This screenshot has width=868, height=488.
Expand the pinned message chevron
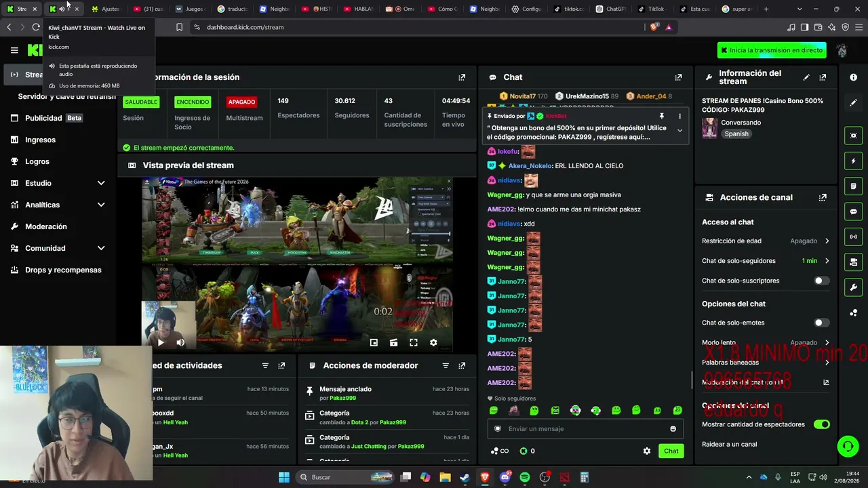679,131
